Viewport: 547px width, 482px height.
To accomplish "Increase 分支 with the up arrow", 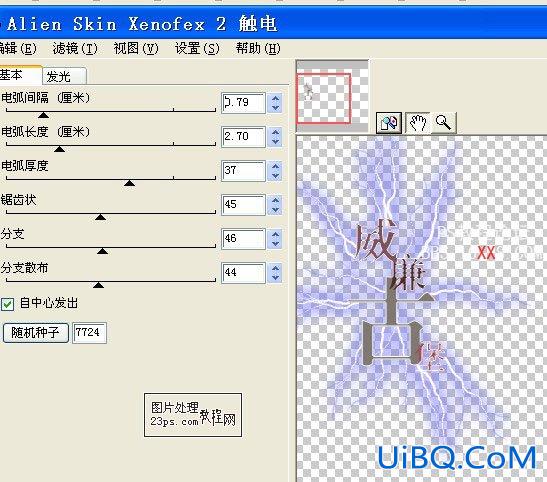I will click(x=275, y=234).
